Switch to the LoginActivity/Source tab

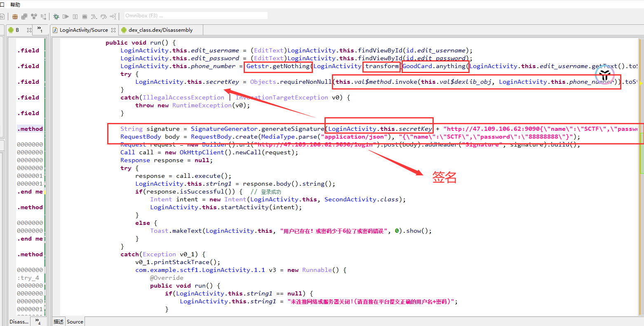[84, 30]
